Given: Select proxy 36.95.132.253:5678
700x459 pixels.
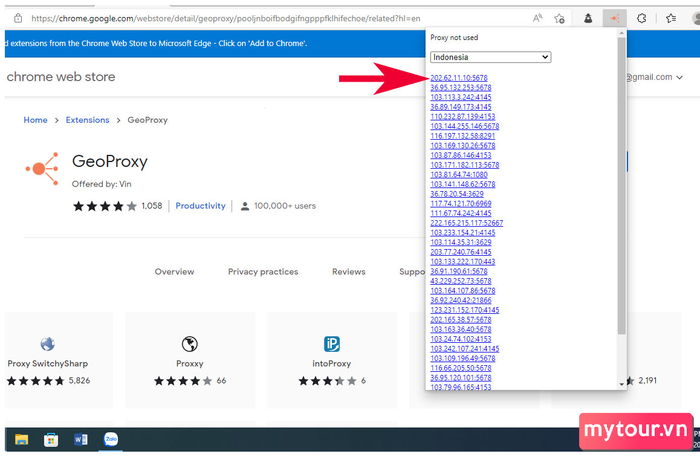Looking at the screenshot, I should tap(461, 88).
